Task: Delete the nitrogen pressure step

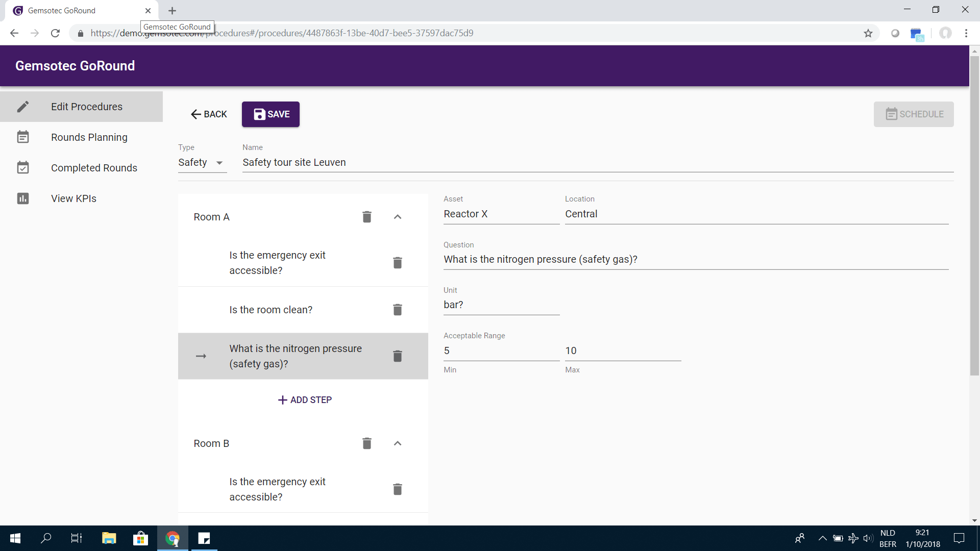Action: [398, 356]
